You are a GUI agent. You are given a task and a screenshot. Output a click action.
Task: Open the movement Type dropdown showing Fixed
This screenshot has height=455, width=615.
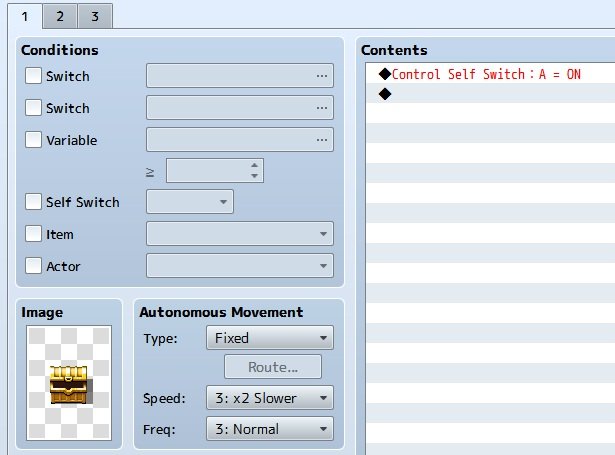click(x=270, y=338)
